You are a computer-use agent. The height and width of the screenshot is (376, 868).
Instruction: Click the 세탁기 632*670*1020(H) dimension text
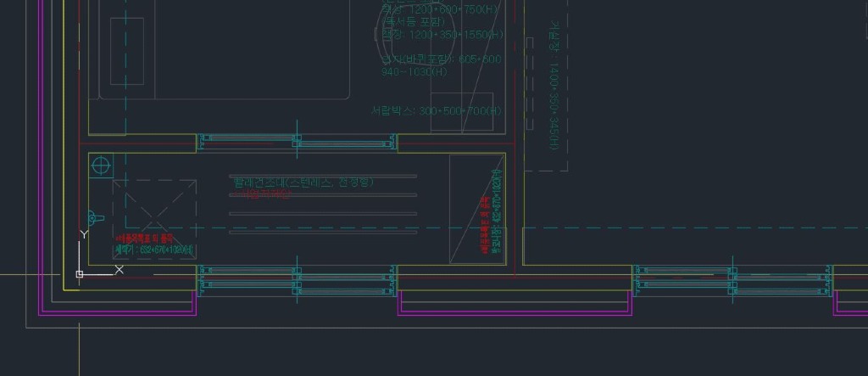pos(154,250)
